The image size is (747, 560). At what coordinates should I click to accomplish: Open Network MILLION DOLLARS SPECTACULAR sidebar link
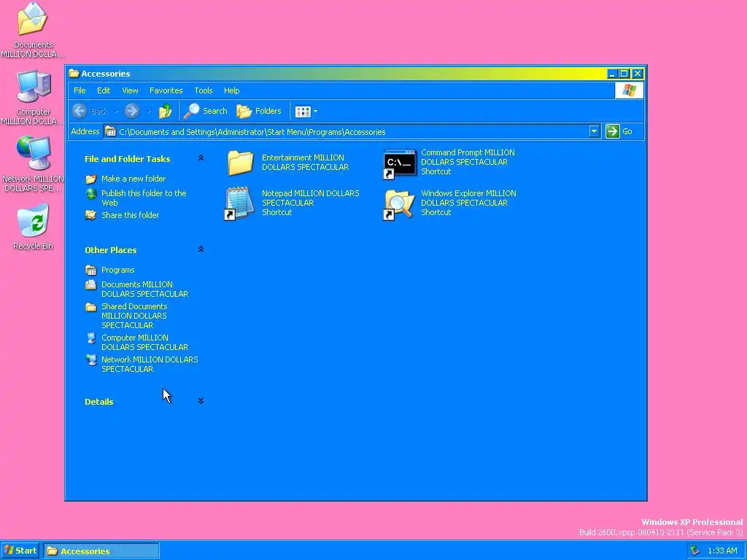tap(150, 365)
